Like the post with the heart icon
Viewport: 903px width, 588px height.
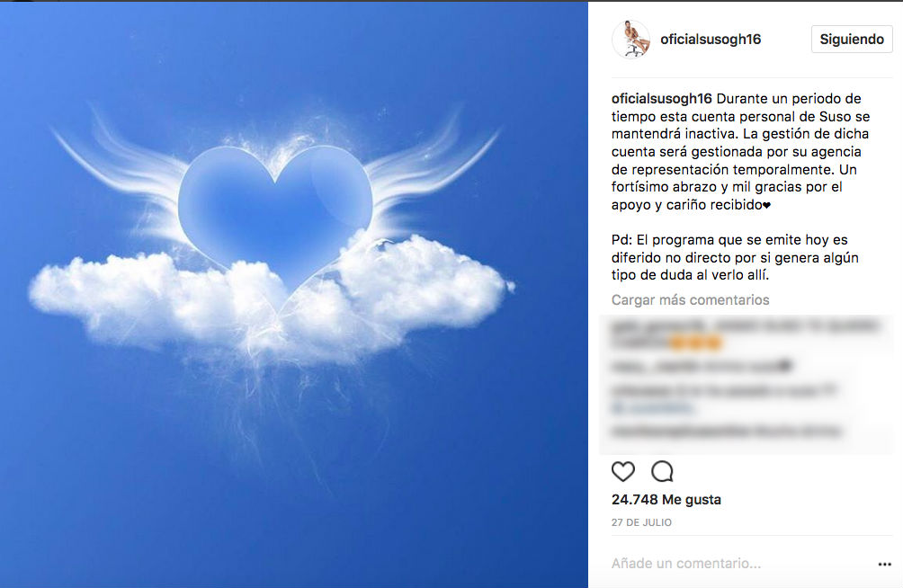(x=622, y=471)
